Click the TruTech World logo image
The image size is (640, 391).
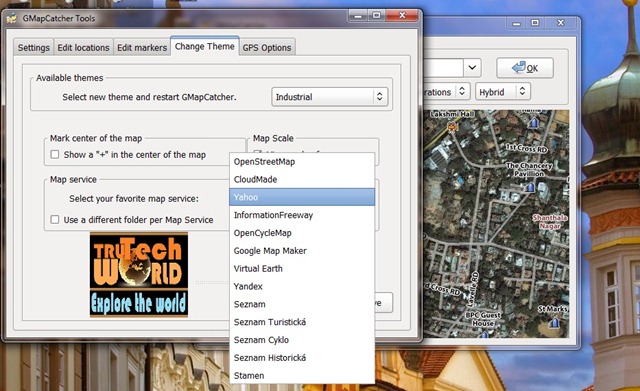[139, 275]
